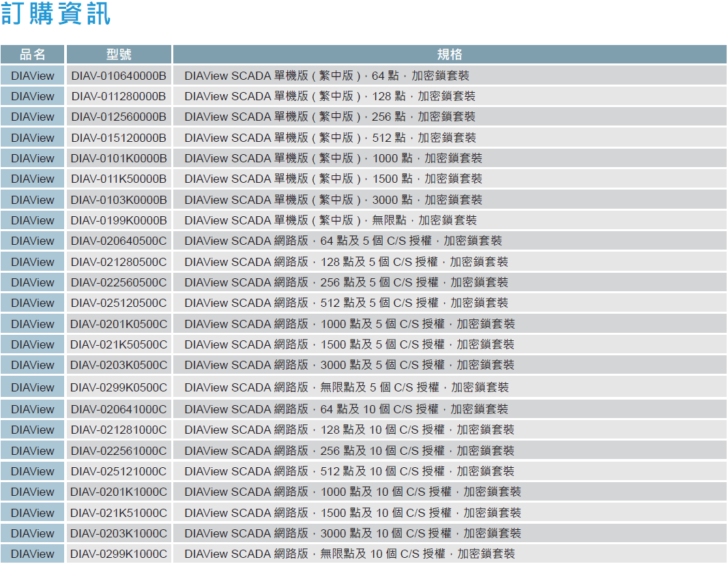Select spec 網路版 128 點及 5 個 C/S 授權
This screenshot has width=728, height=564.
[x=347, y=263]
